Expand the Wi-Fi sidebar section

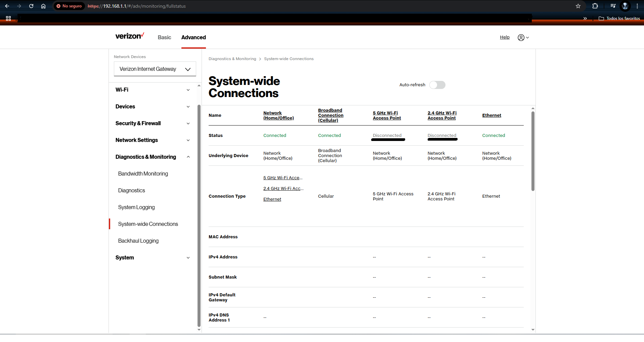153,90
